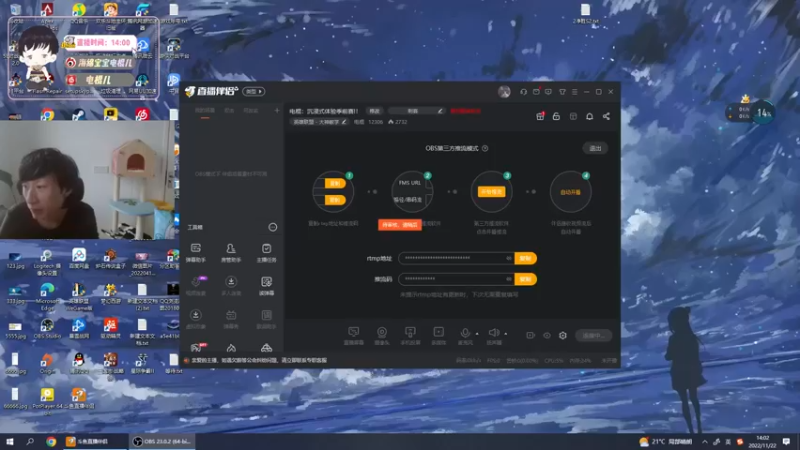Open the PotPlayer 64 desktop shortcut

click(47, 398)
